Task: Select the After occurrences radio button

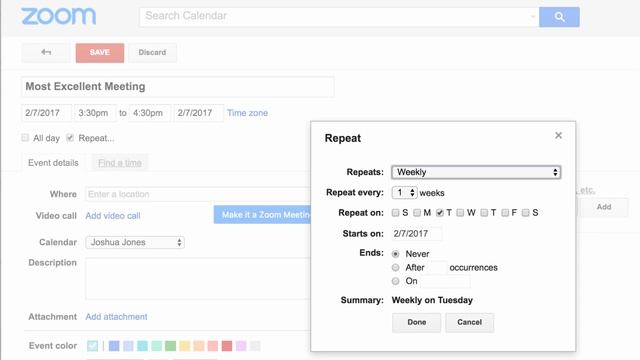Action: coord(395,268)
